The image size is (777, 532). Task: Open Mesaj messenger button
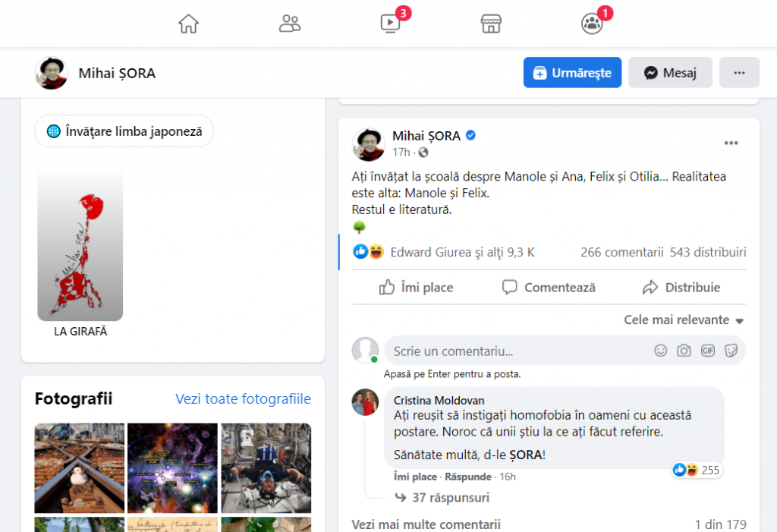click(x=670, y=72)
